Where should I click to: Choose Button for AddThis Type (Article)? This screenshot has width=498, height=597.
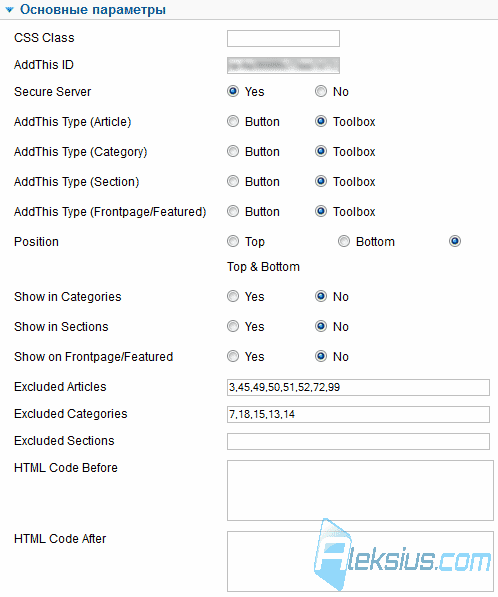(233, 121)
